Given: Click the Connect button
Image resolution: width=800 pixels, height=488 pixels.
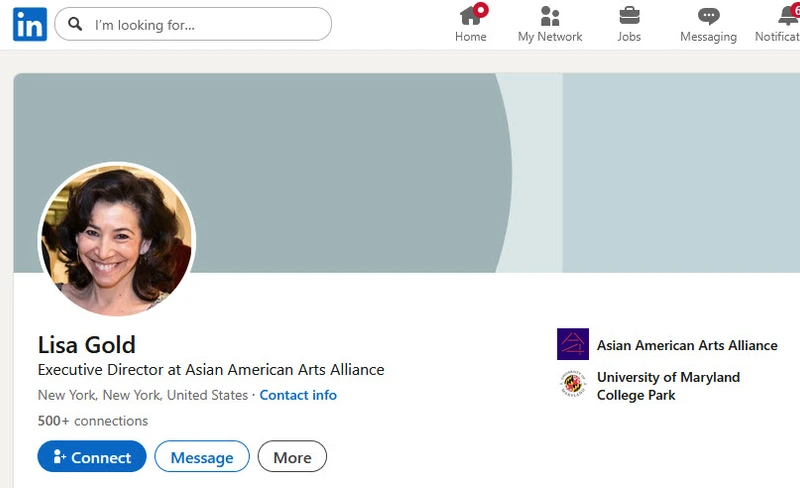Looking at the screenshot, I should (x=92, y=456).
